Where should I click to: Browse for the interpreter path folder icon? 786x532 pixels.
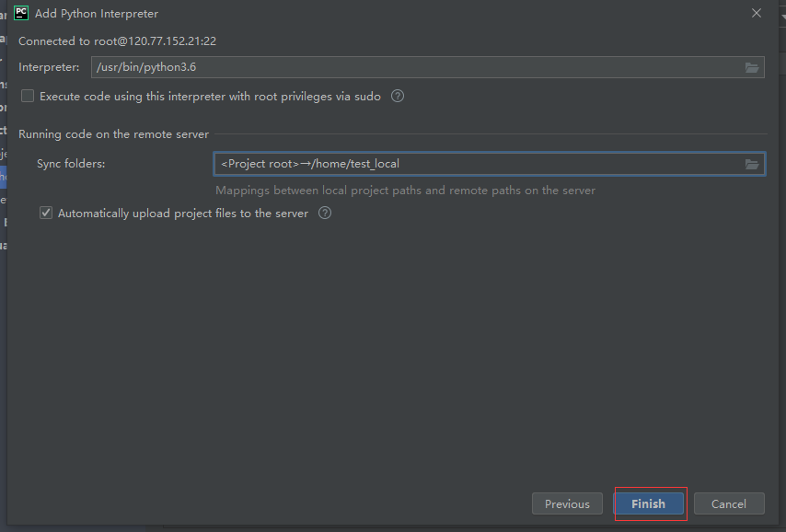click(x=752, y=67)
